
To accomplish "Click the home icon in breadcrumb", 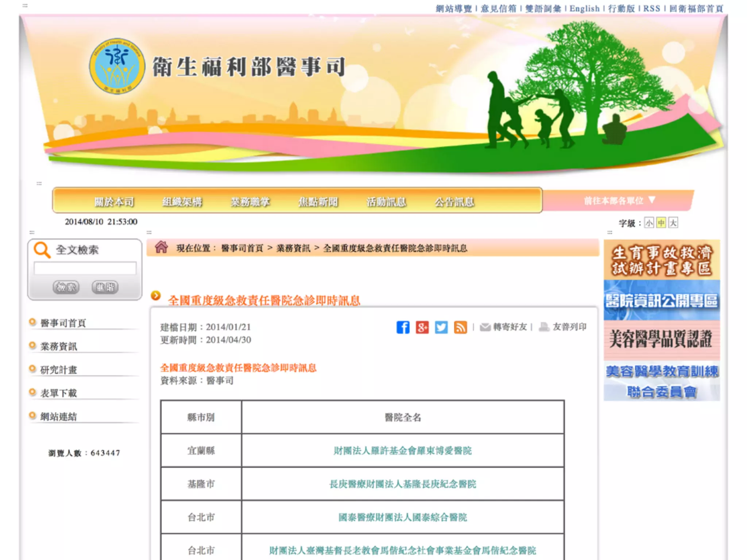I will (161, 248).
